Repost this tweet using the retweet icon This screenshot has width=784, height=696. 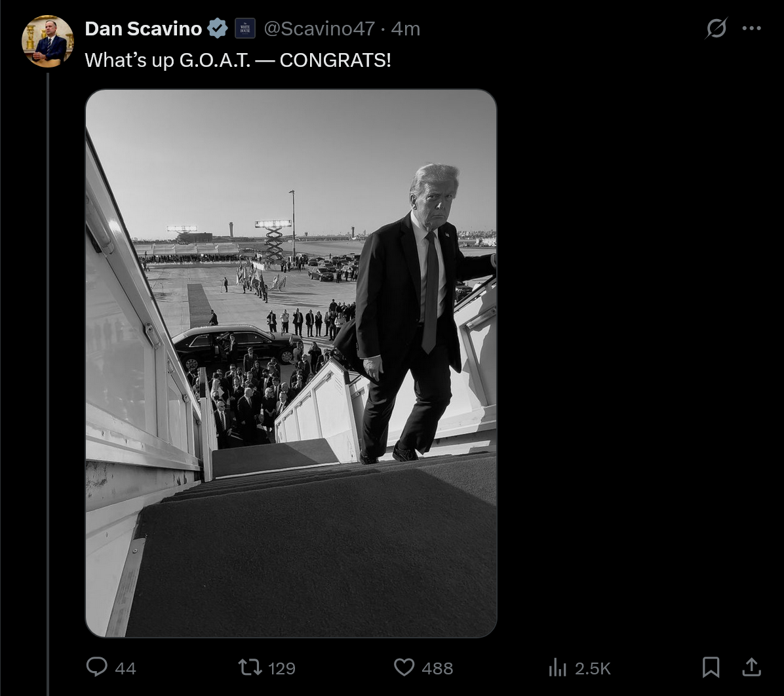[249, 667]
